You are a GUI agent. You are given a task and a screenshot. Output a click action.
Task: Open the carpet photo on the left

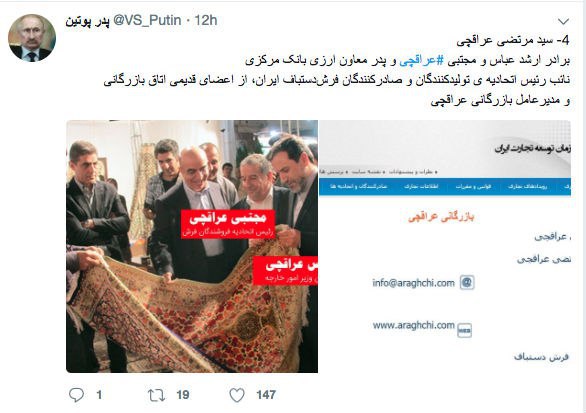(x=192, y=246)
